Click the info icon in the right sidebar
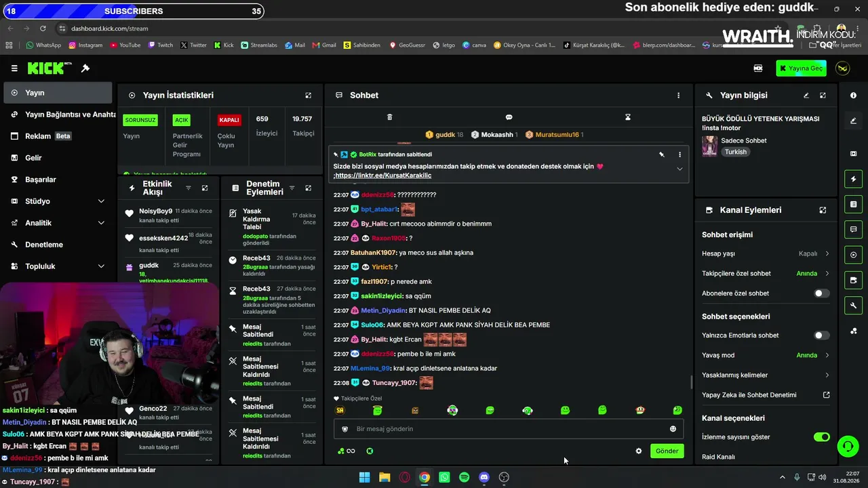 (x=853, y=96)
